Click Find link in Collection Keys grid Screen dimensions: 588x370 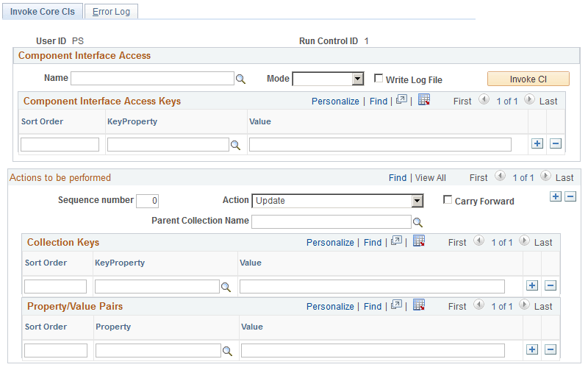373,242
